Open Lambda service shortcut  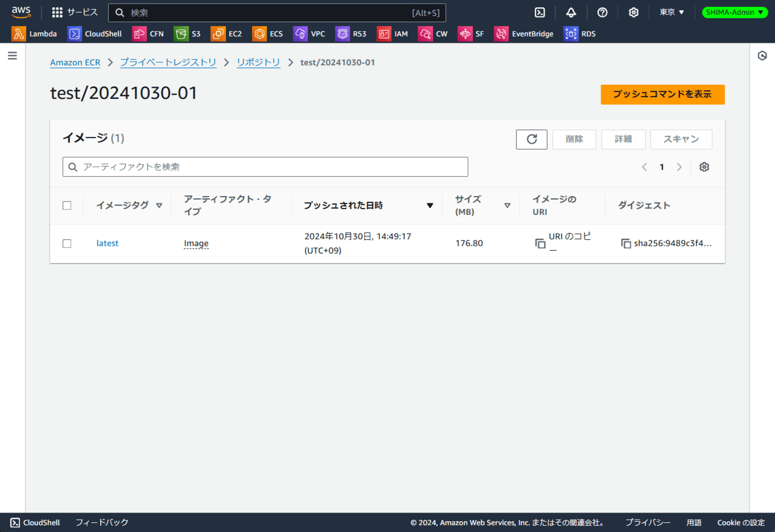(34, 34)
